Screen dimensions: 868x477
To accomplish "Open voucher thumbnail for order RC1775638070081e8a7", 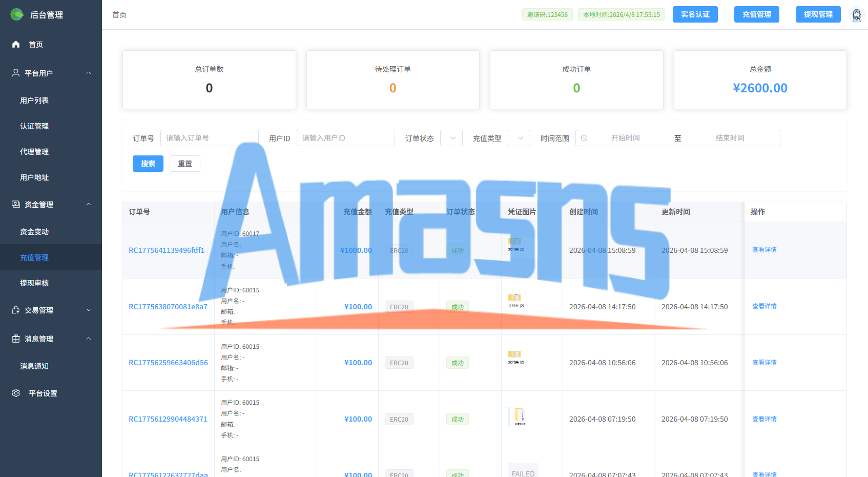I will click(x=515, y=301).
